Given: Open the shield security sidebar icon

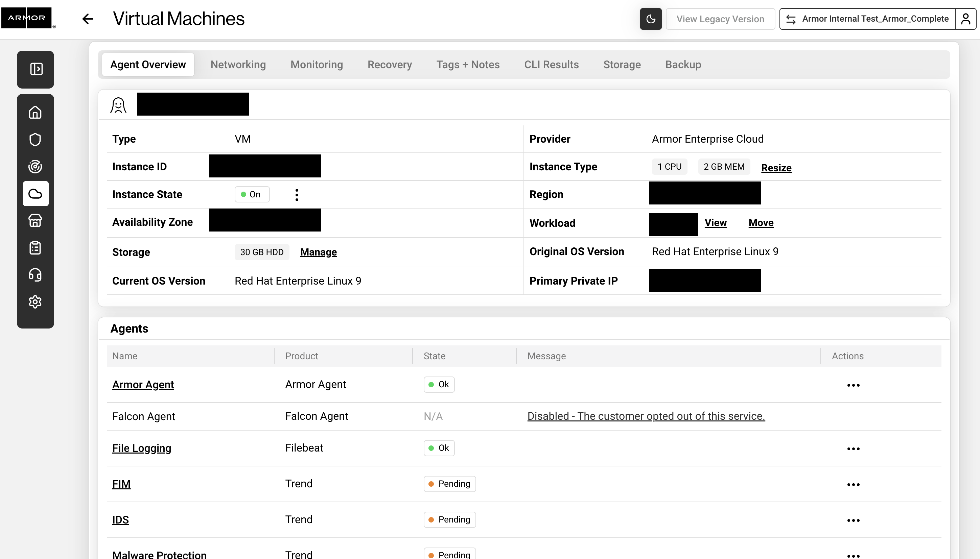Looking at the screenshot, I should pyautogui.click(x=36, y=139).
